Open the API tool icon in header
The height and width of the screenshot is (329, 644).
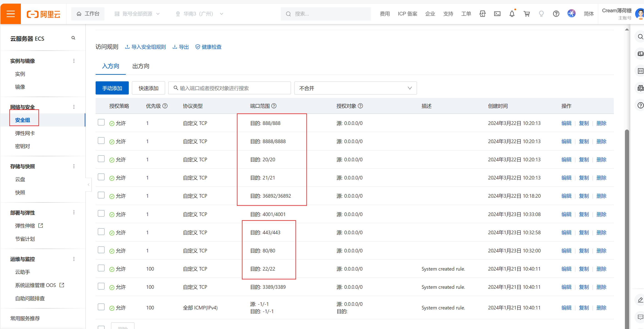[482, 14]
